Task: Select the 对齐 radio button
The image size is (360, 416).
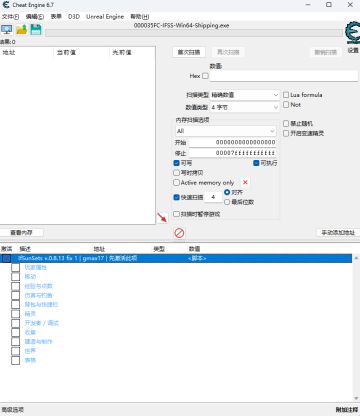Action: point(227,192)
